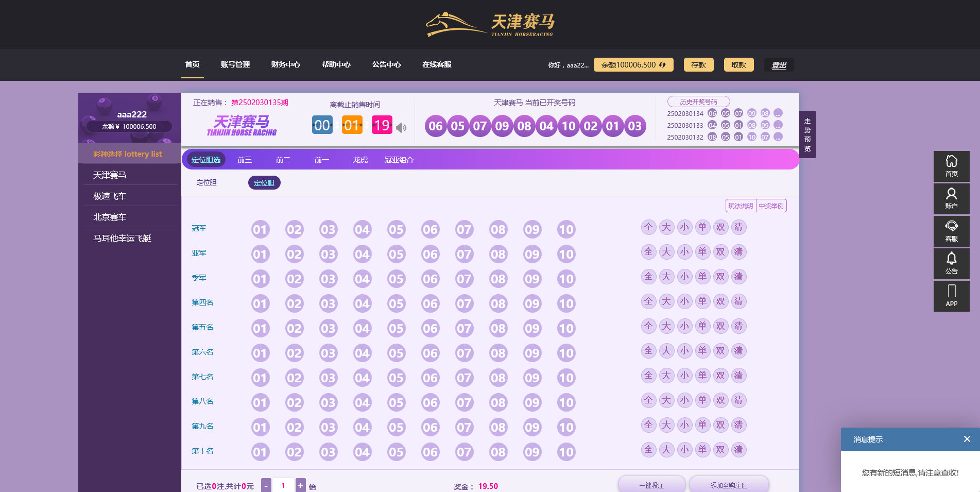Expand 历史开奖号码 history list
Screen dimensions: 980x492
tap(698, 101)
